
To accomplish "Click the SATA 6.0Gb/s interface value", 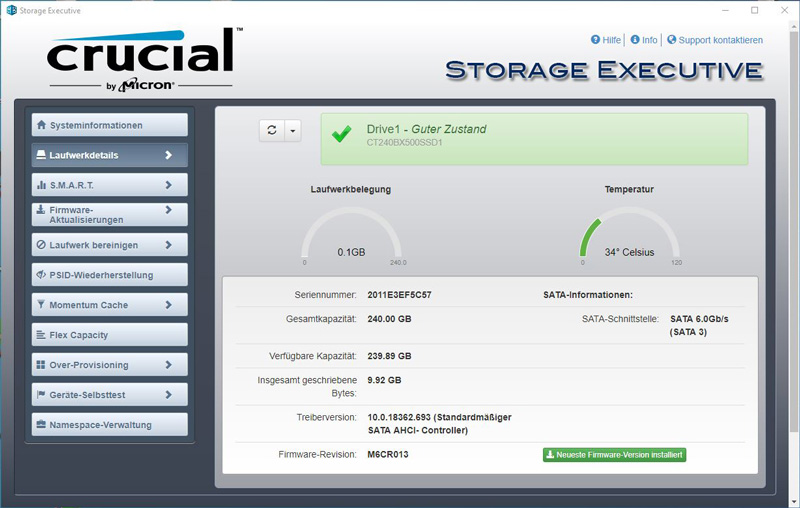I will 699,325.
